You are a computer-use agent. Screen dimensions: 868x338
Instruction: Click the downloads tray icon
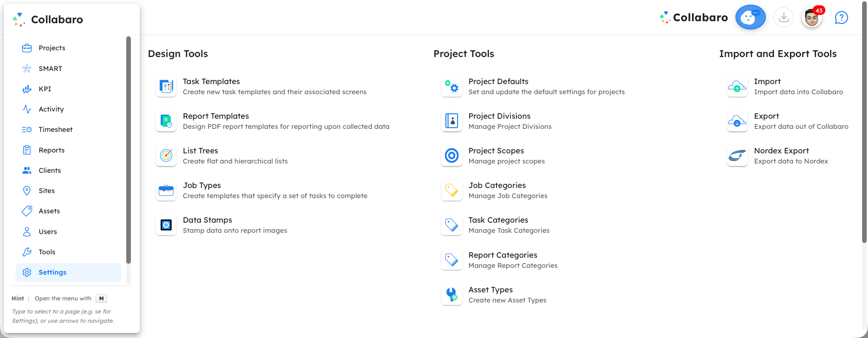[x=784, y=17]
